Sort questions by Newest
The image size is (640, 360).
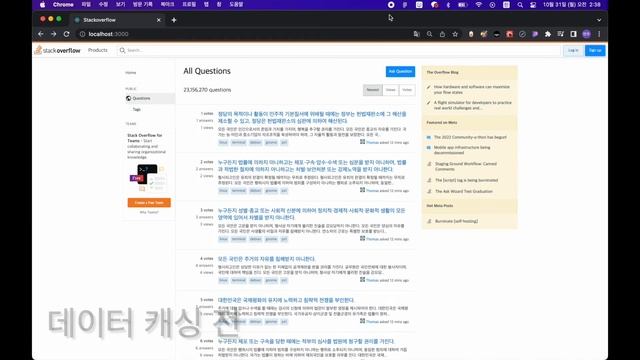click(373, 90)
